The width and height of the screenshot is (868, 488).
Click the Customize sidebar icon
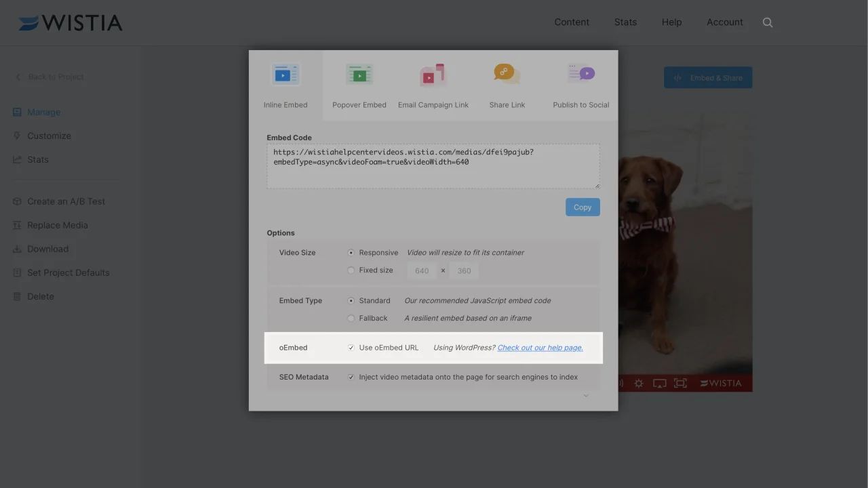click(x=17, y=136)
